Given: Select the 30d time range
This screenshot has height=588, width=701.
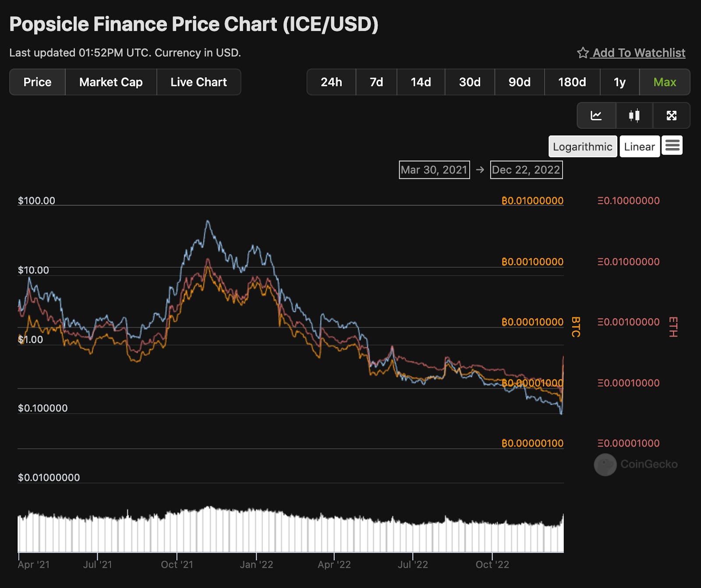Looking at the screenshot, I should [x=470, y=82].
